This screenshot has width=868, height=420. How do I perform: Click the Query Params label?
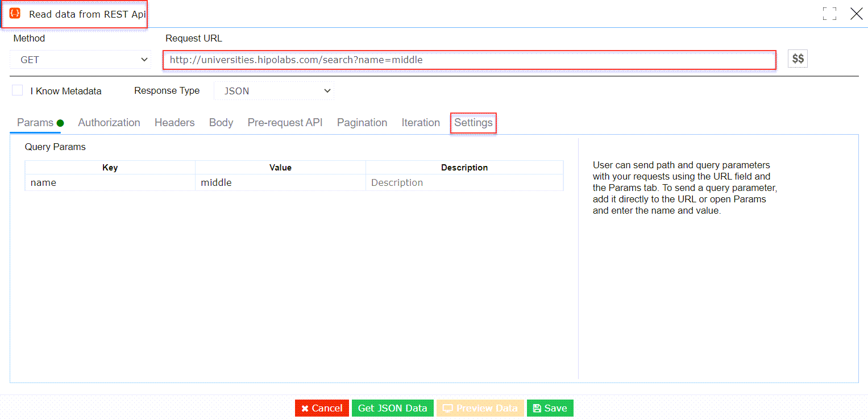coord(55,147)
